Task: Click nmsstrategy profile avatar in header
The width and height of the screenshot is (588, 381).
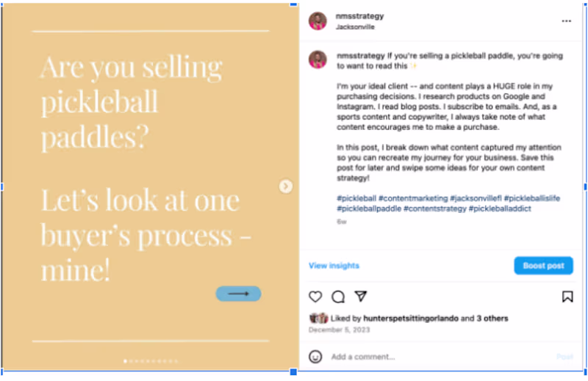Action: click(318, 21)
